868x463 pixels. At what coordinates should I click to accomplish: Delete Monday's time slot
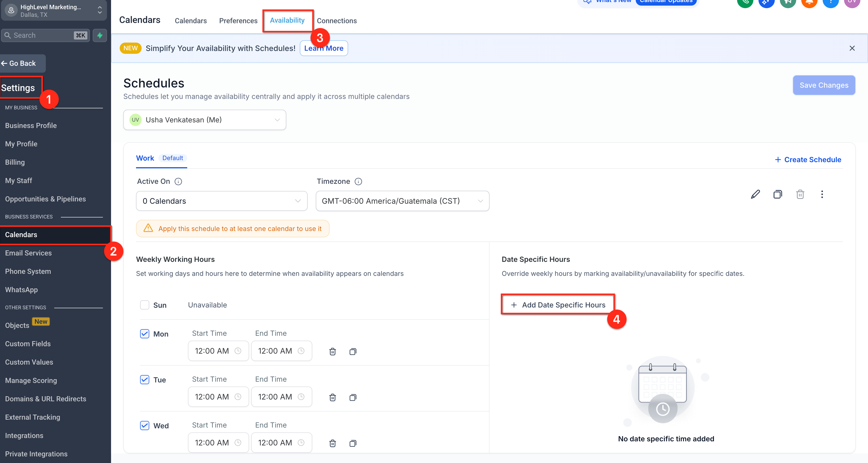tap(332, 351)
